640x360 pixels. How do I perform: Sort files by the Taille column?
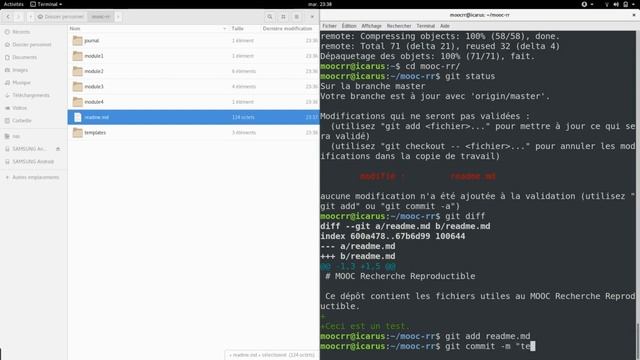tap(238, 29)
